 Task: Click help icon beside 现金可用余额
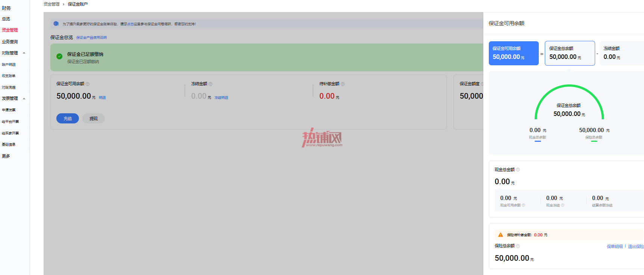click(523, 205)
